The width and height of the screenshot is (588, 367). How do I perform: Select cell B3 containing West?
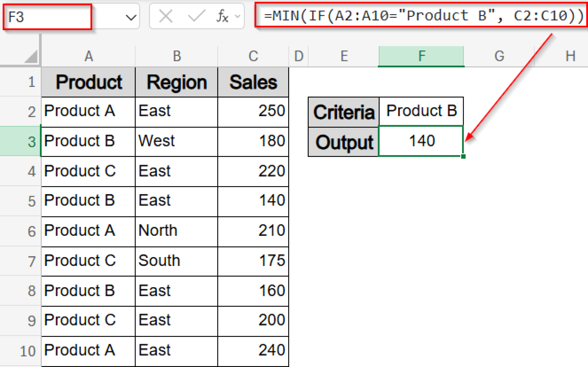[176, 141]
